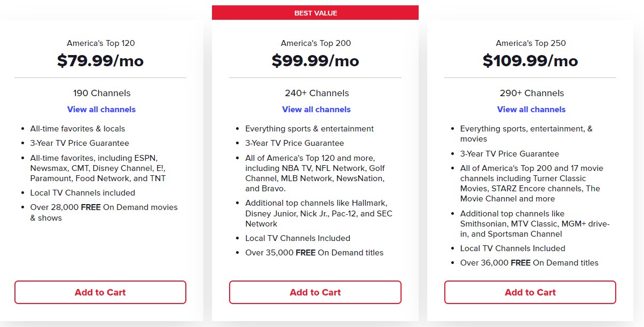Screen dimensions: 644x327
Task: Add America's Top 120 to cart
Action: click(x=100, y=292)
